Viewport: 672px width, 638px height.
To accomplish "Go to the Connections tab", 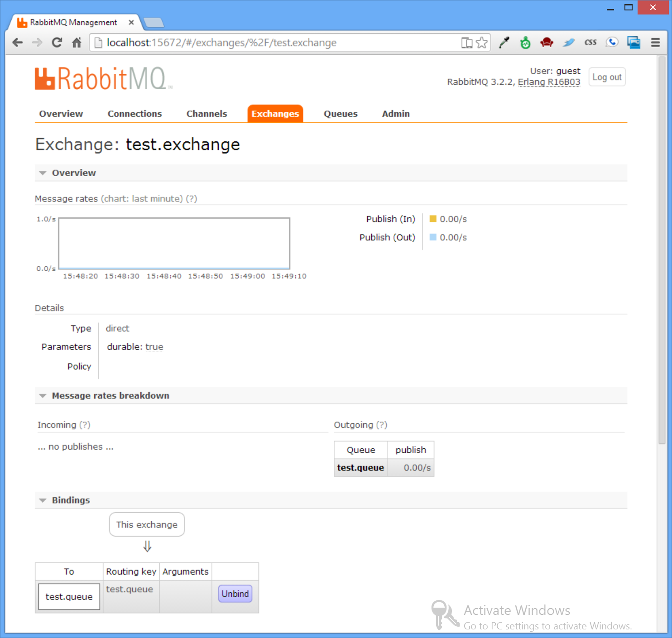I will coord(135,114).
